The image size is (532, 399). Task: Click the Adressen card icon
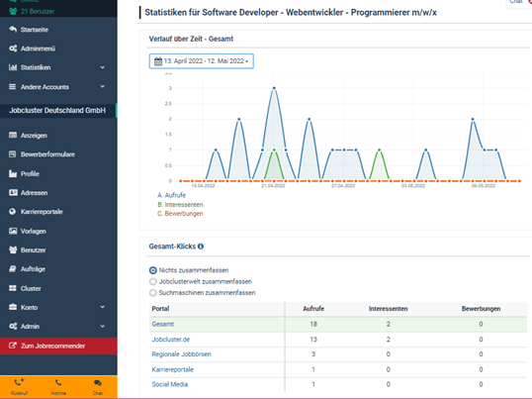(13, 192)
